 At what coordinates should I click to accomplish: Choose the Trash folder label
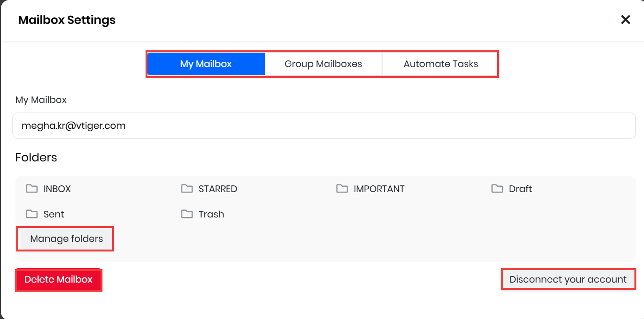(x=211, y=215)
